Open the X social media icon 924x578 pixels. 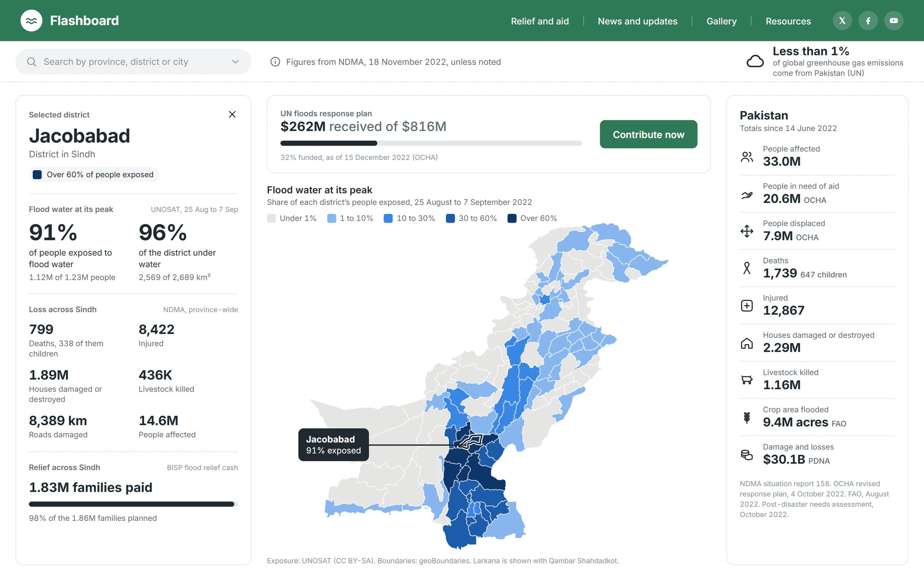pos(842,20)
